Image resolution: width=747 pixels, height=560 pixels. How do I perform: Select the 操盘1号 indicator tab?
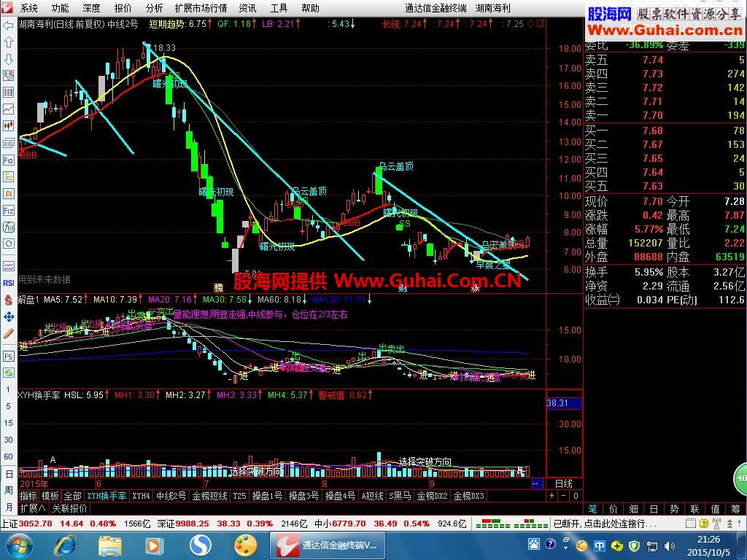[267, 496]
